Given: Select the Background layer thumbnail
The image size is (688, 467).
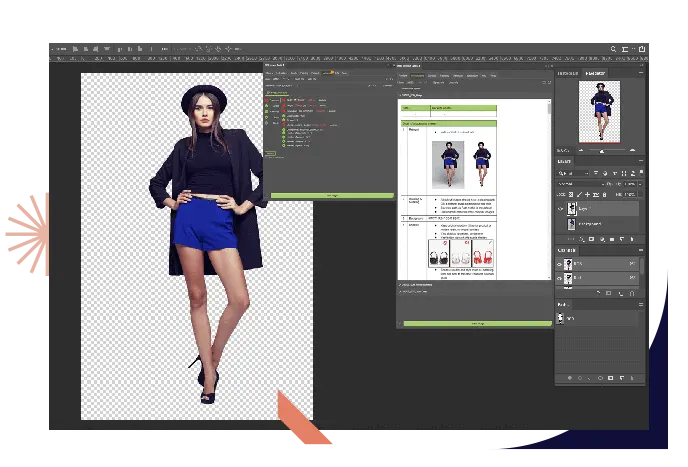Looking at the screenshot, I should coord(571,224).
